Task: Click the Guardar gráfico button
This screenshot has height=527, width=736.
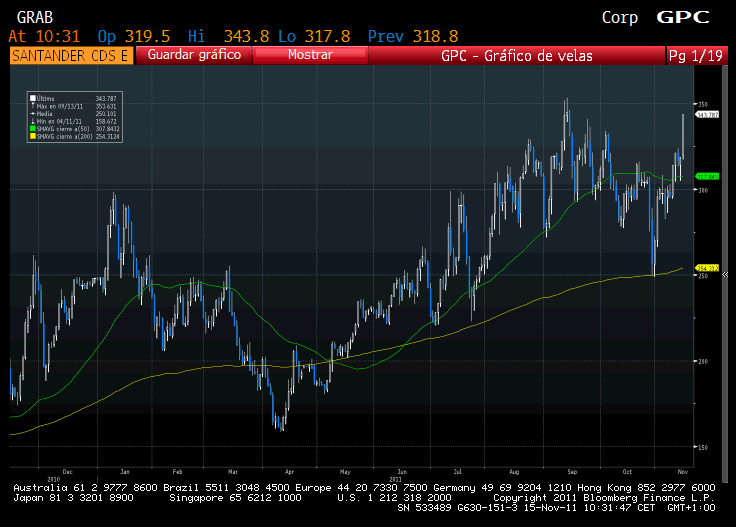Action: click(193, 55)
